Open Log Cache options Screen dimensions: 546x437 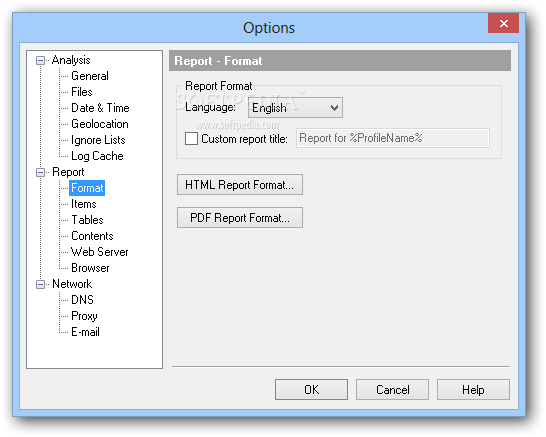(x=97, y=156)
